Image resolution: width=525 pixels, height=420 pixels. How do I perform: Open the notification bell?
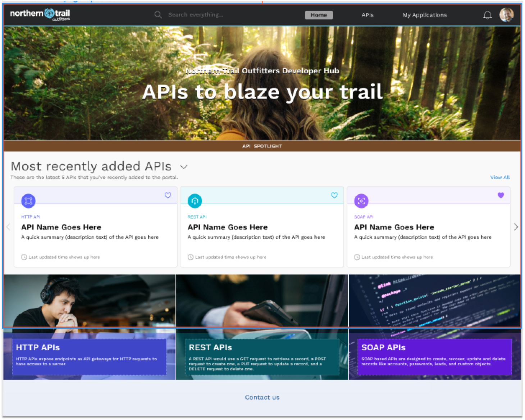[488, 15]
